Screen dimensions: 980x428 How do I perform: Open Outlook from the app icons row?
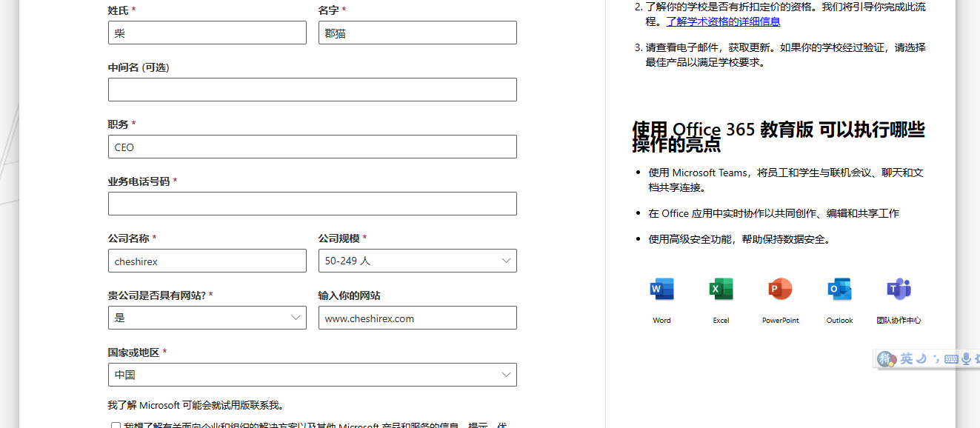[x=839, y=290]
